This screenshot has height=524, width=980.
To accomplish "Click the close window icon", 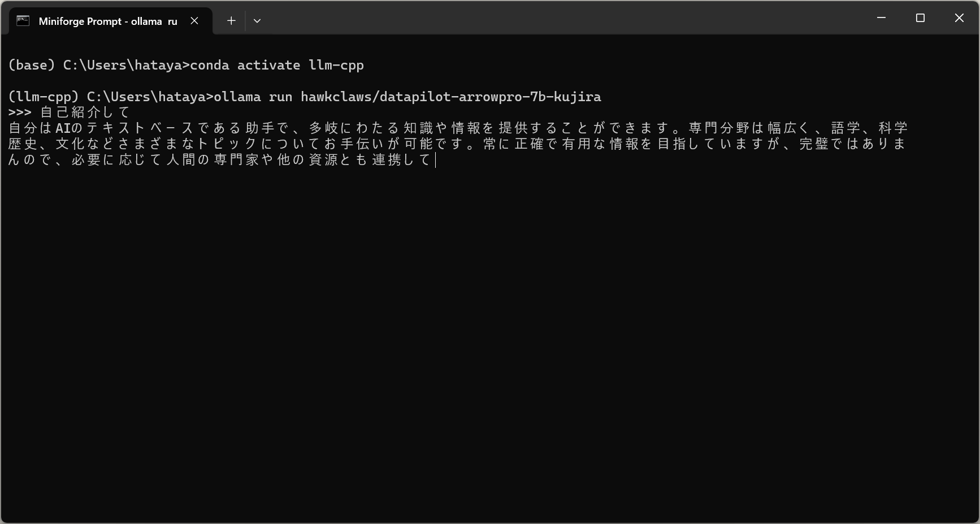I will (959, 18).
